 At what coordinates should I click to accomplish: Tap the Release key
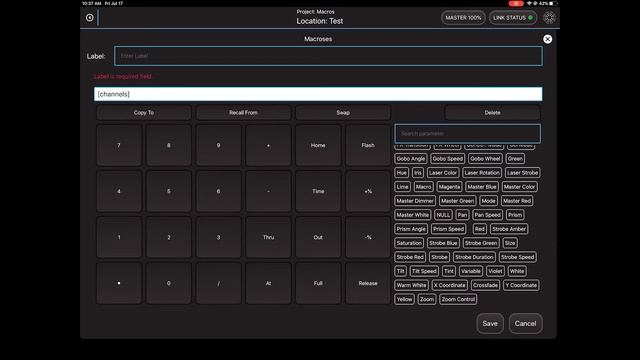368,283
